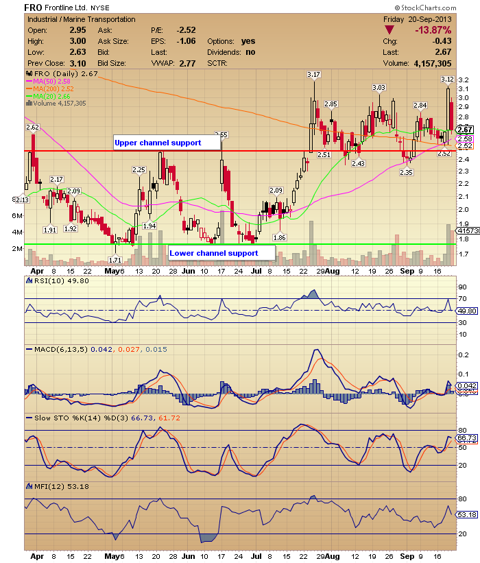Click the EPS value -1.06
The height and width of the screenshot is (563, 480).
tap(186, 41)
